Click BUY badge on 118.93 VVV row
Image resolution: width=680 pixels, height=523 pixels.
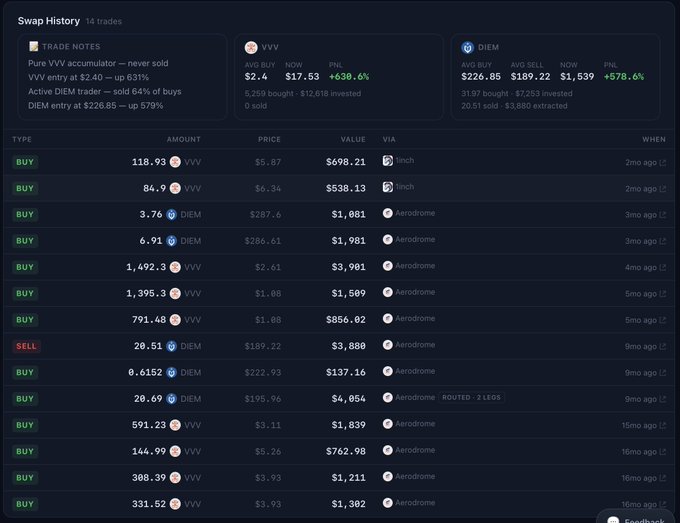[x=25, y=162]
